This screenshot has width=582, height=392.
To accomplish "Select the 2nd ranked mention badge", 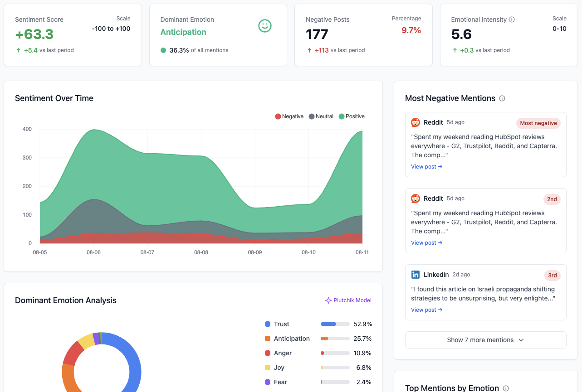I will click(x=552, y=199).
